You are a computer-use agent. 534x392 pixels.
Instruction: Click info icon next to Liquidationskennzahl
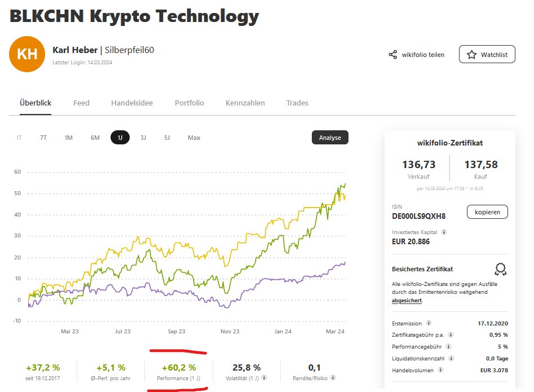point(451,358)
